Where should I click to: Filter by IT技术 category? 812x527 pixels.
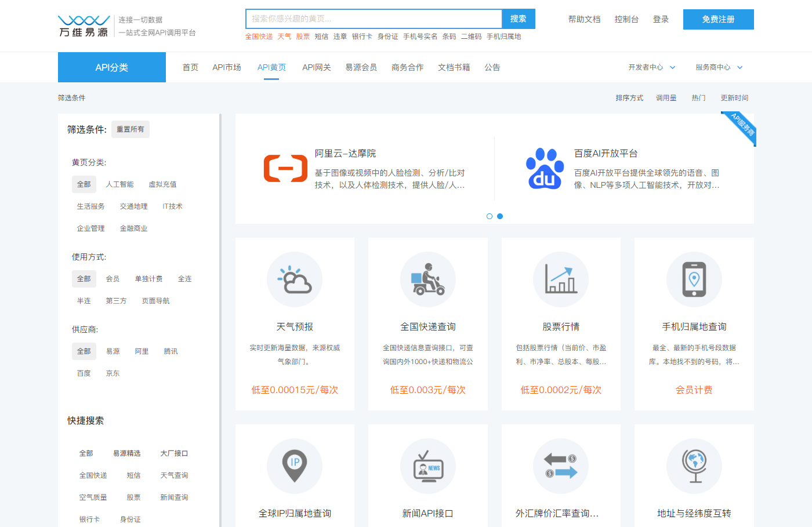point(173,206)
